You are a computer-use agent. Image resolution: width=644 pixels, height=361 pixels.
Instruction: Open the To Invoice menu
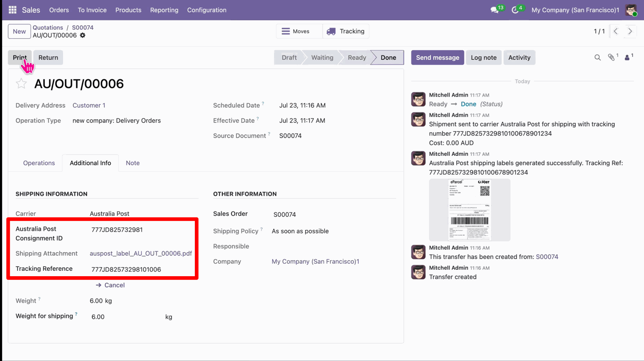tap(92, 10)
